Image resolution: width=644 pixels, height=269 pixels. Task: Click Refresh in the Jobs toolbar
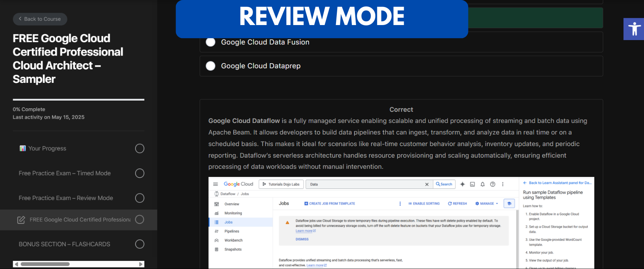click(457, 203)
